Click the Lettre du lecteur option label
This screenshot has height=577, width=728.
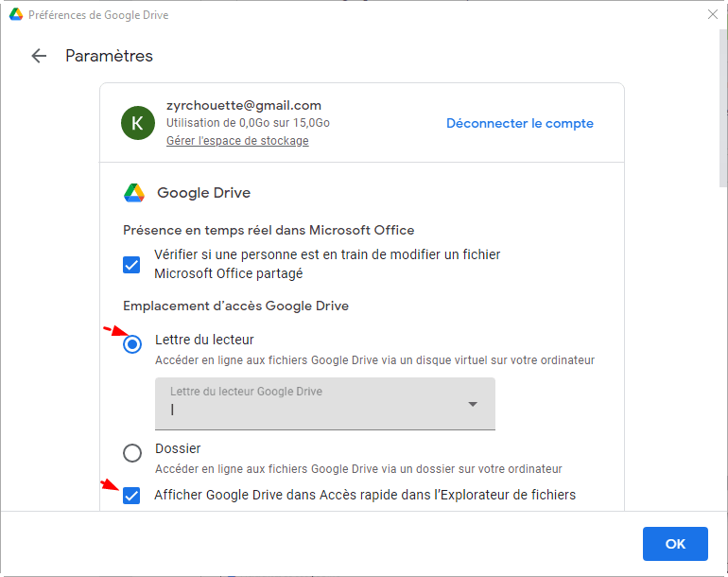click(x=204, y=340)
